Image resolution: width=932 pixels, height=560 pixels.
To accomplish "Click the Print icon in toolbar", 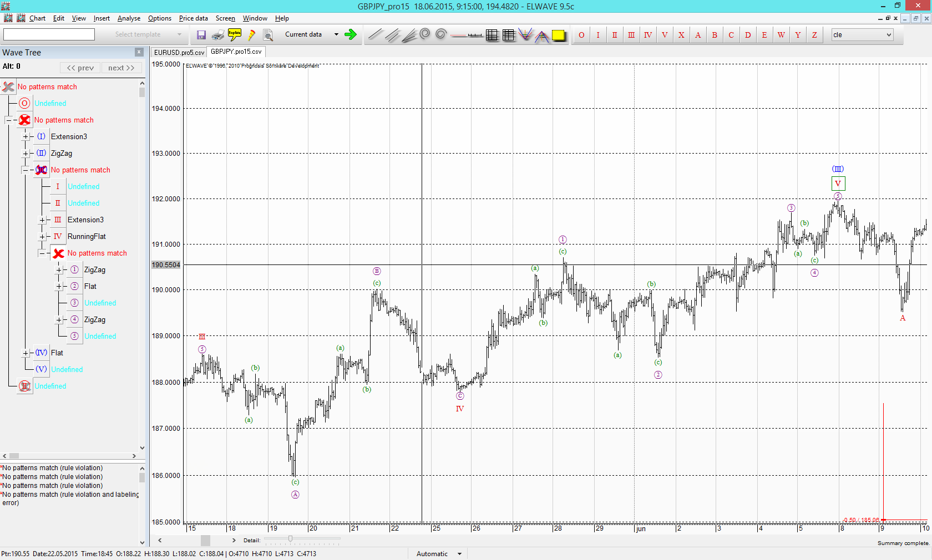I will 218,35.
